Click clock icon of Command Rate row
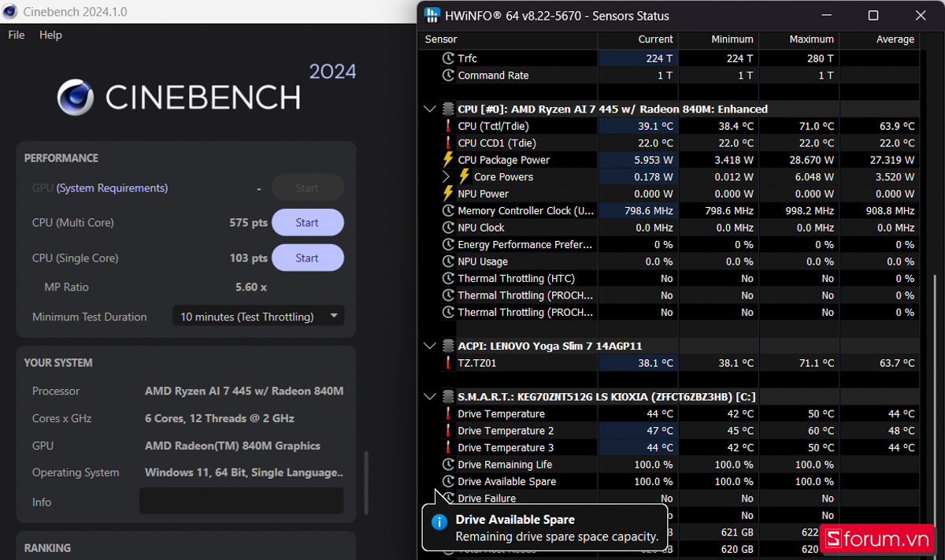The width and height of the screenshot is (945, 560). click(x=448, y=76)
